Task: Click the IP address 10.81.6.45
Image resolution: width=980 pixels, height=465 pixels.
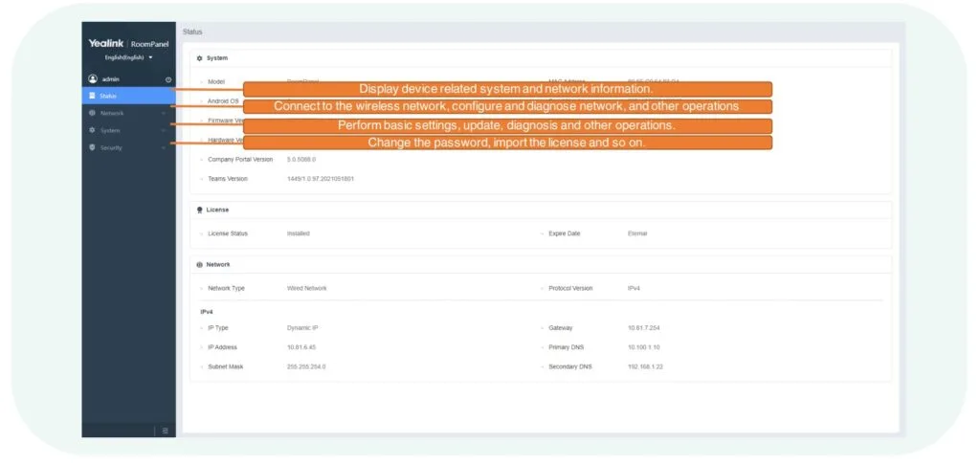Action: tap(301, 347)
